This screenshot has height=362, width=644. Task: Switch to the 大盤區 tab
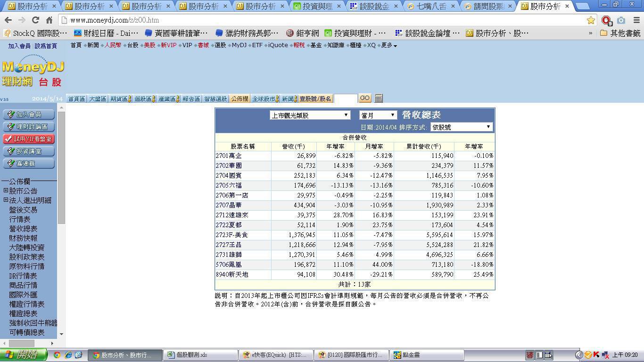coord(98,99)
